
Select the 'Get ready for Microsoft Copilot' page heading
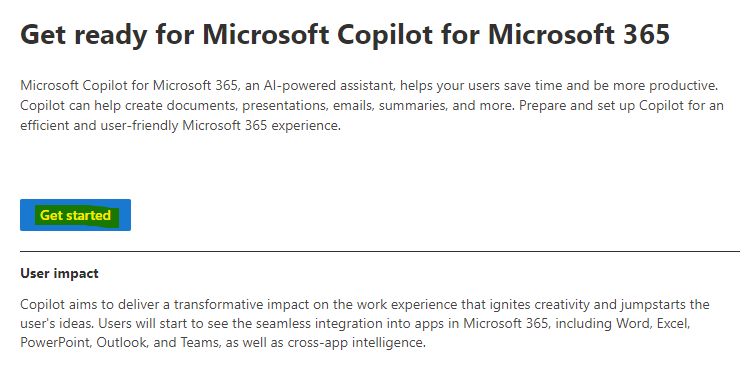click(x=345, y=34)
